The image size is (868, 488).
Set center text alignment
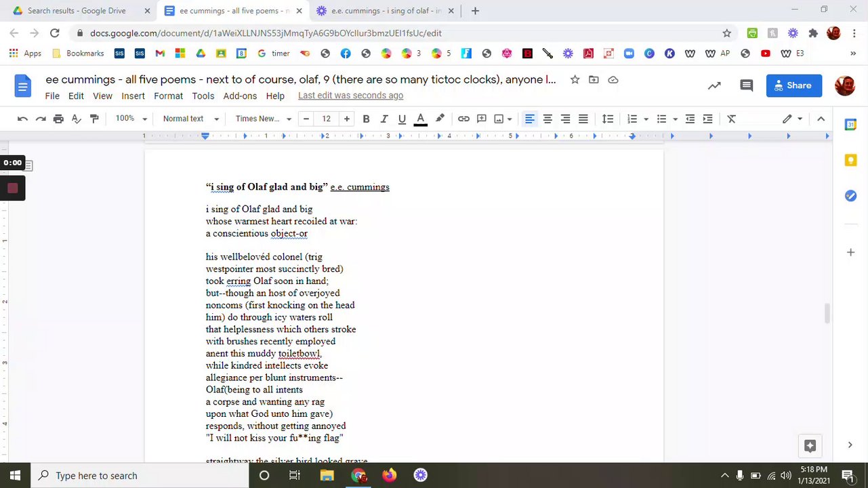coord(547,119)
